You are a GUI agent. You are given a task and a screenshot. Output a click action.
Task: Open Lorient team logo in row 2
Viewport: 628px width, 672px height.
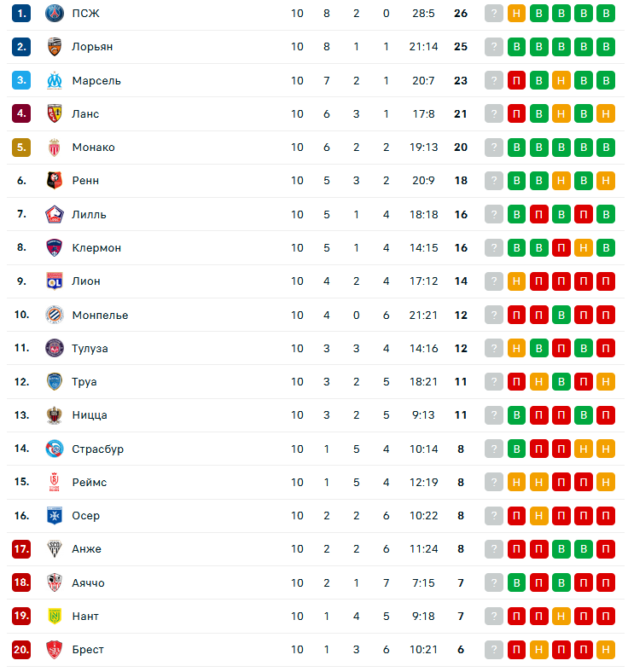[55, 47]
